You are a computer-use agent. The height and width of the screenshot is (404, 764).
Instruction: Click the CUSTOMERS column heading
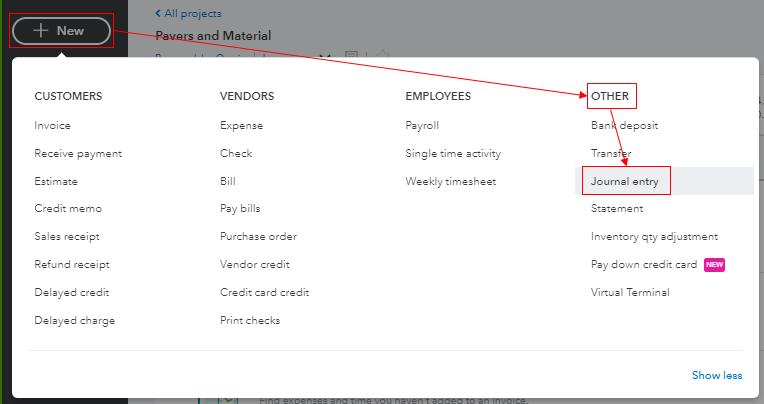click(68, 96)
